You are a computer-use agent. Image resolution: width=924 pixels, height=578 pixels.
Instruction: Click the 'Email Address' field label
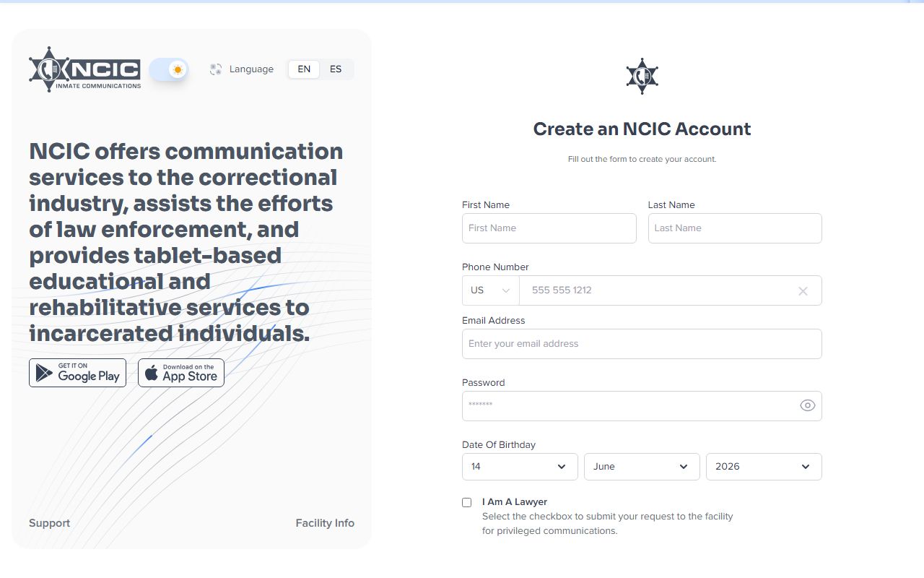(494, 321)
